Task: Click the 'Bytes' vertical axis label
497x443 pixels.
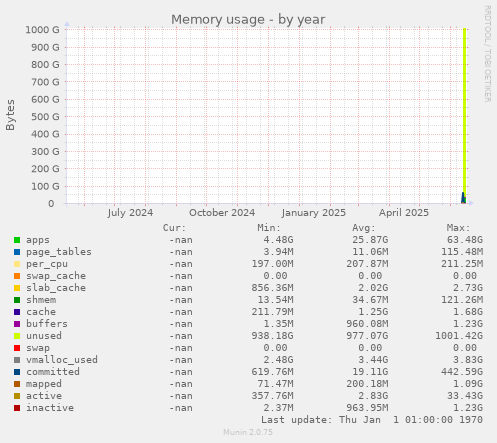Action: tap(10, 115)
